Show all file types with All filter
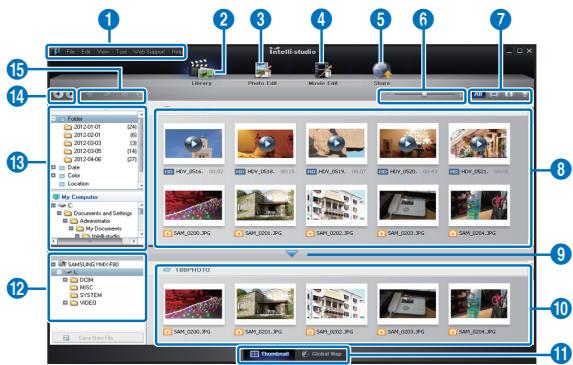The image size is (573, 365). (x=478, y=94)
